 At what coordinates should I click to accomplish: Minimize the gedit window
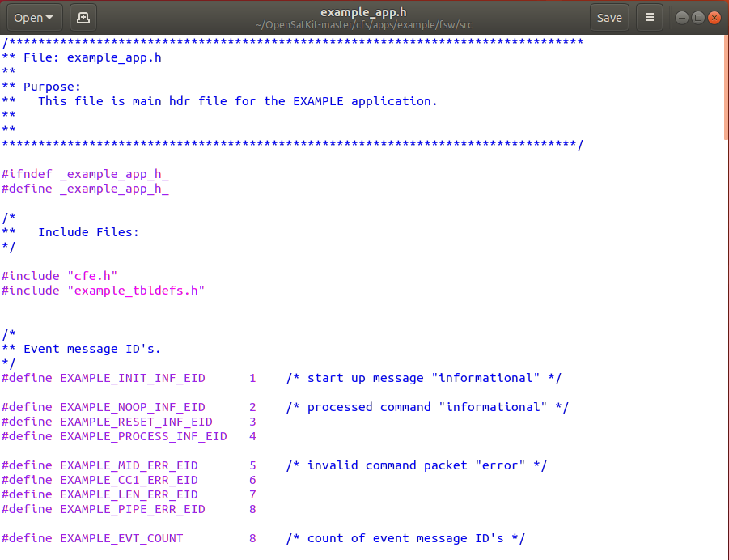tap(681, 18)
